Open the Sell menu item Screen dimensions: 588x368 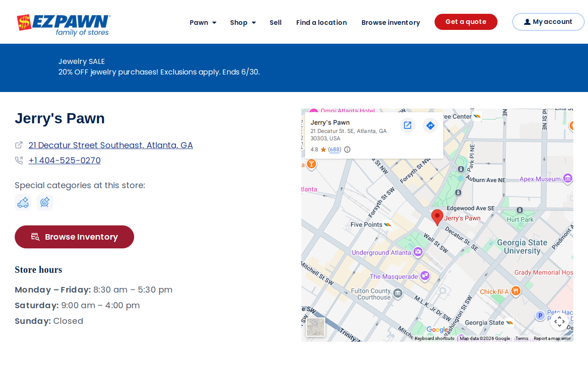[276, 22]
